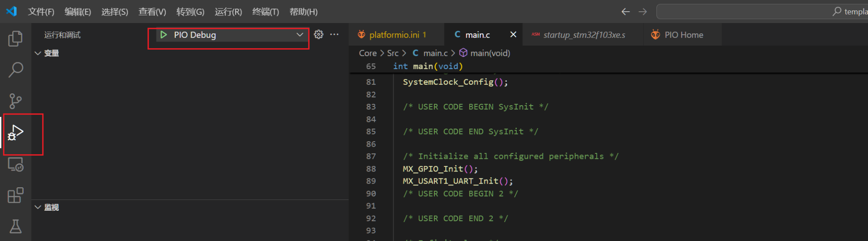The width and height of the screenshot is (868, 241).
Task: Open the Explorer view in activity bar
Action: point(15,39)
